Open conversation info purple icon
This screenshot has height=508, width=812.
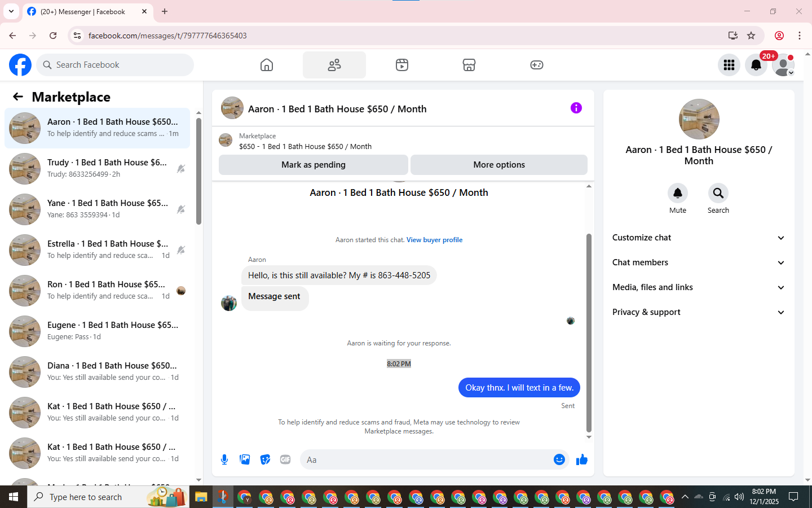[576, 108]
